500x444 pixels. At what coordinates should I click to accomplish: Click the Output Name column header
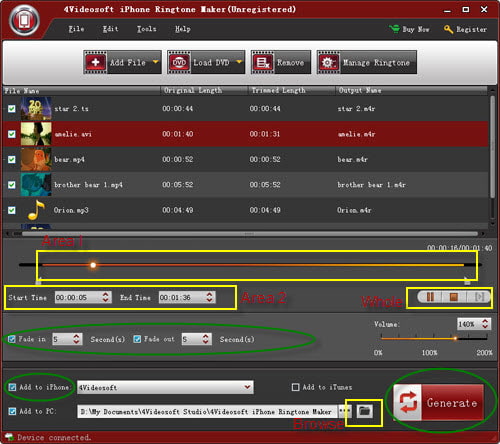tap(360, 90)
